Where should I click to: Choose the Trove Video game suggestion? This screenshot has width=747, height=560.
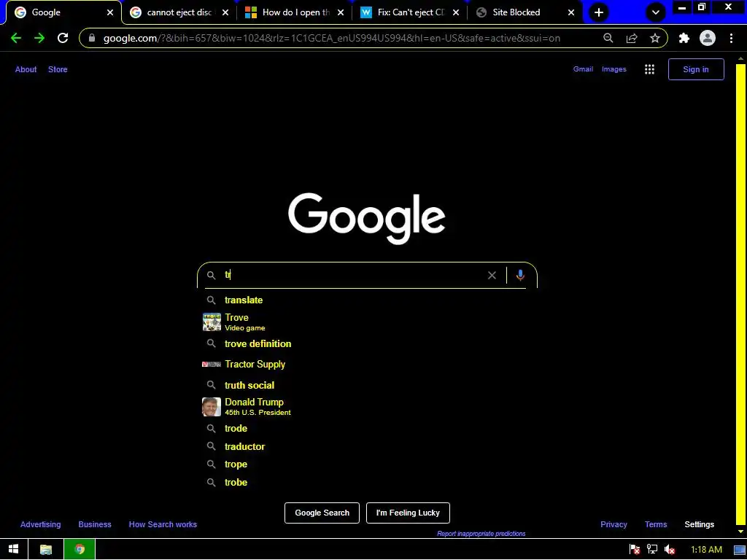[367, 322]
